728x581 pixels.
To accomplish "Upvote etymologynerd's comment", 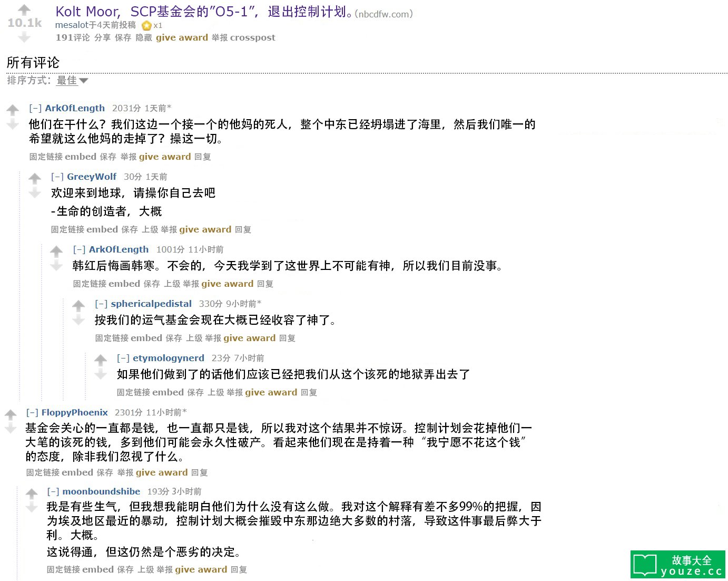I will (x=101, y=360).
